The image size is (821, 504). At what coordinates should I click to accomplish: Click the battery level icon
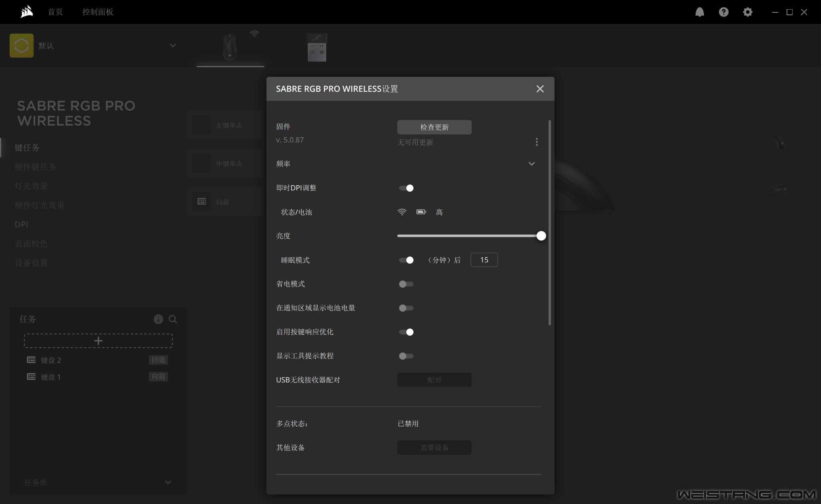coord(421,212)
